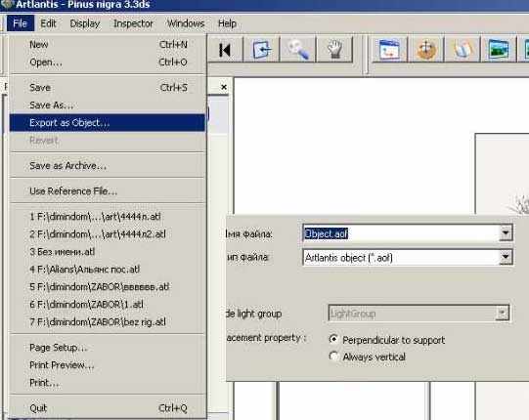The height and width of the screenshot is (420, 529).
Task: Close the side panel with X
Action: point(224,87)
